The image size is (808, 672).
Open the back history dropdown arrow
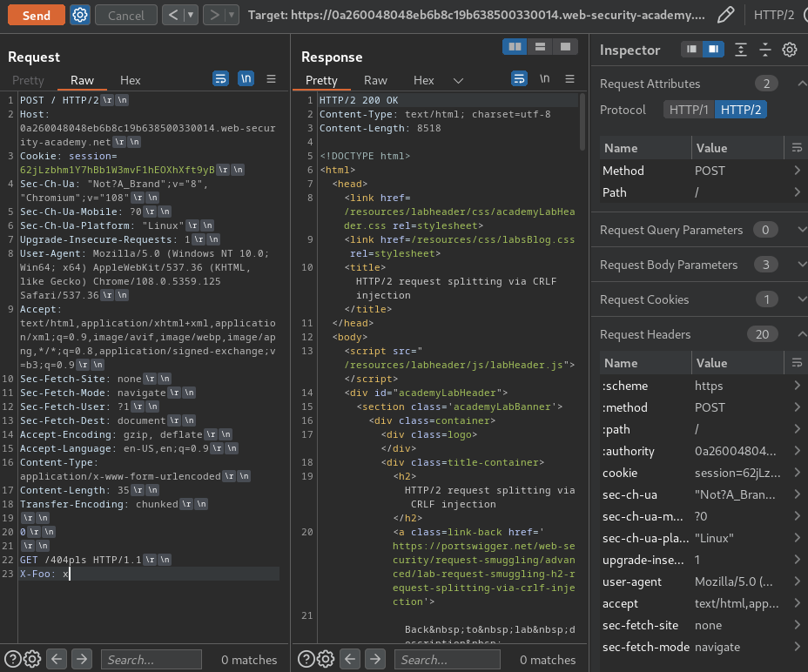pos(191,15)
